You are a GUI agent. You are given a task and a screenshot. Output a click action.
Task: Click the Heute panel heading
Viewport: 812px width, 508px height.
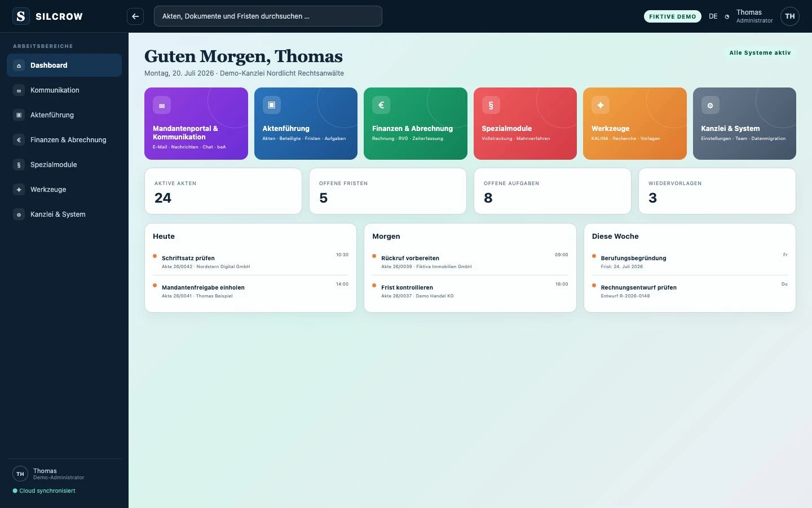(x=164, y=237)
